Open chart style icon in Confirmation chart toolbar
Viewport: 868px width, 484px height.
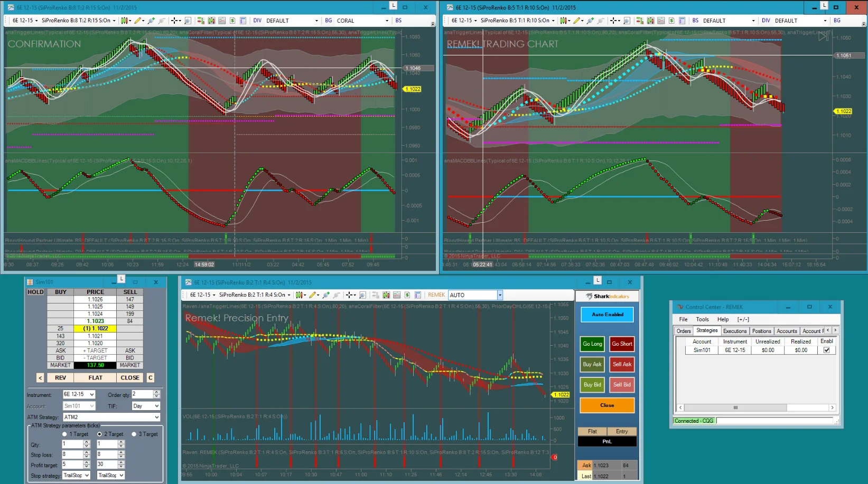pyautogui.click(x=124, y=21)
